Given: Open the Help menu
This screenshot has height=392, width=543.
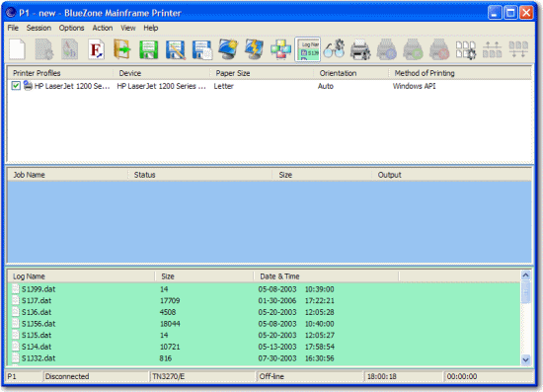Looking at the screenshot, I should click(x=151, y=28).
